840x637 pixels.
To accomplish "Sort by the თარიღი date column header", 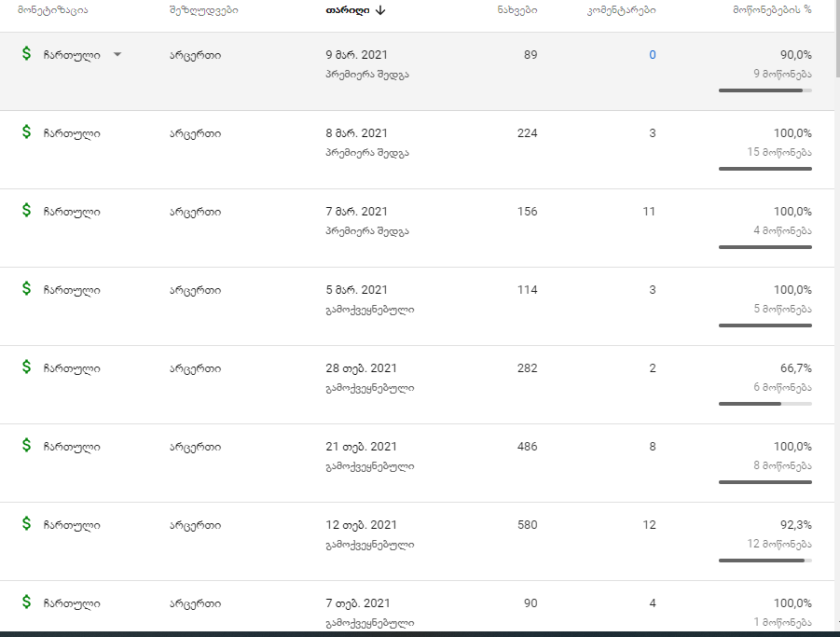I will (x=347, y=10).
